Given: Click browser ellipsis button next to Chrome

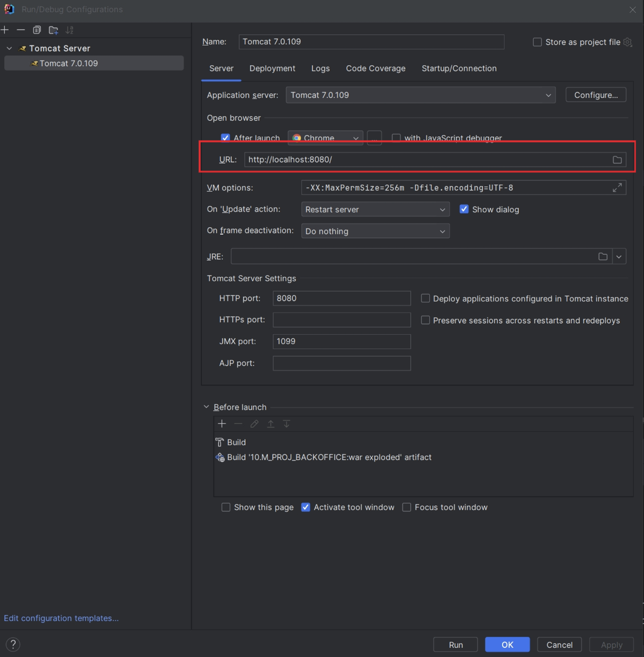Looking at the screenshot, I should [x=375, y=138].
